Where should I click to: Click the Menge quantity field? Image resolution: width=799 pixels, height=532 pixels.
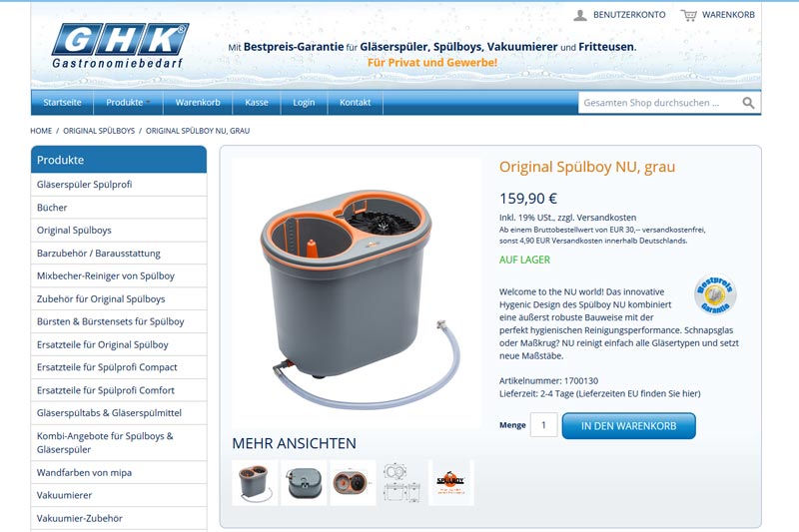(543, 425)
